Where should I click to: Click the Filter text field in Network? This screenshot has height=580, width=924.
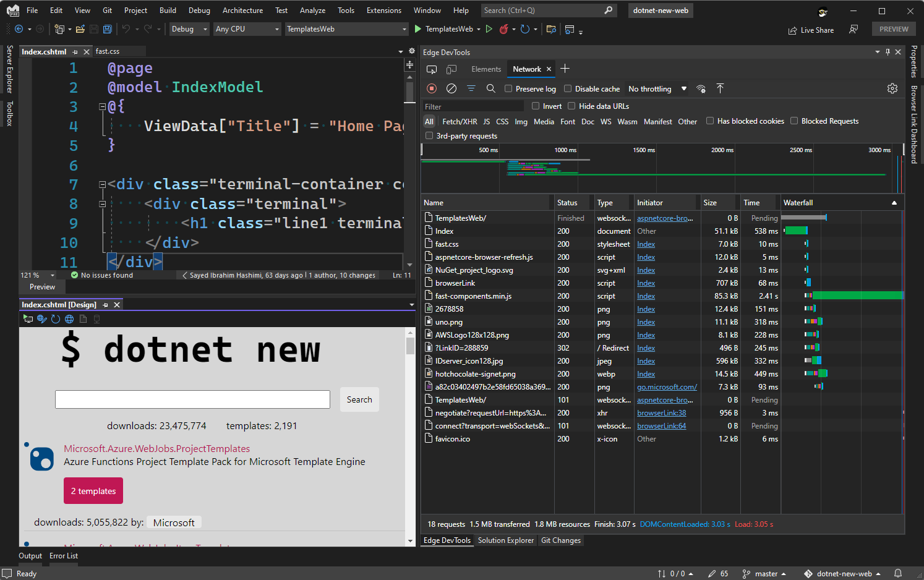coord(473,106)
